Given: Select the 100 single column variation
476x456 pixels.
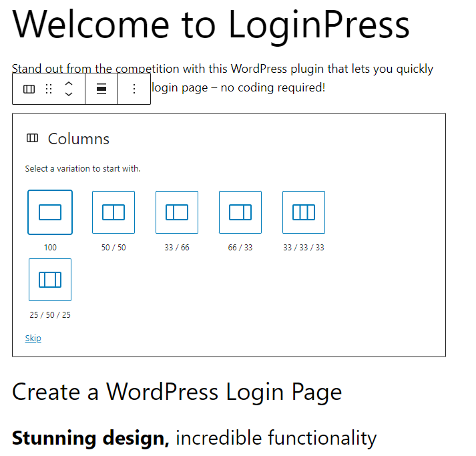Looking at the screenshot, I should (50, 212).
